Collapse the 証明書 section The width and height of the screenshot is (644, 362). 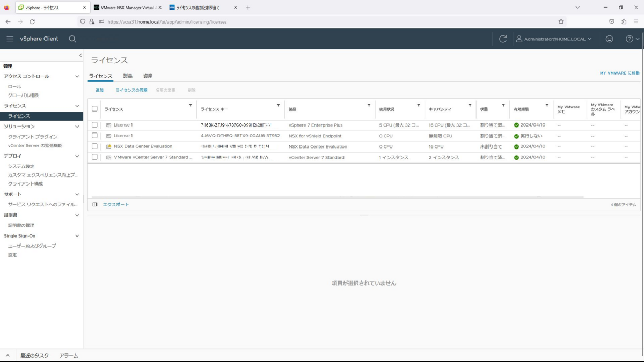click(x=77, y=215)
